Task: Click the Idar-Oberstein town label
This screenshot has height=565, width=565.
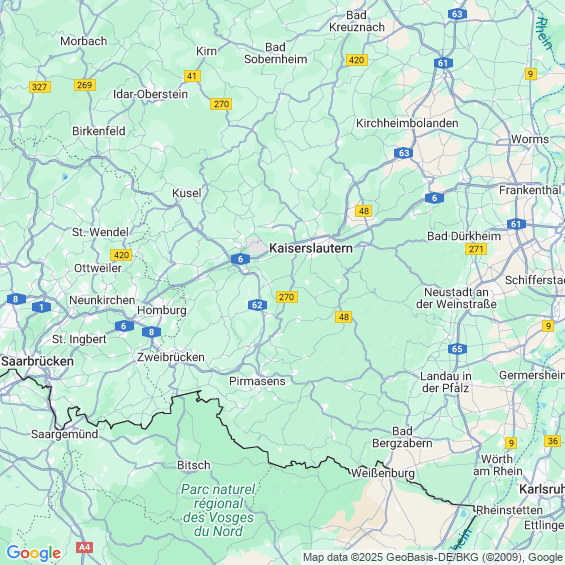Action: click(150, 94)
